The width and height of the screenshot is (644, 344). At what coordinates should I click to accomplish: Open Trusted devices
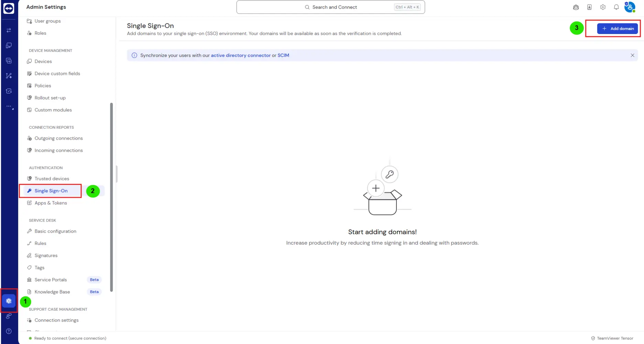pyautogui.click(x=52, y=179)
